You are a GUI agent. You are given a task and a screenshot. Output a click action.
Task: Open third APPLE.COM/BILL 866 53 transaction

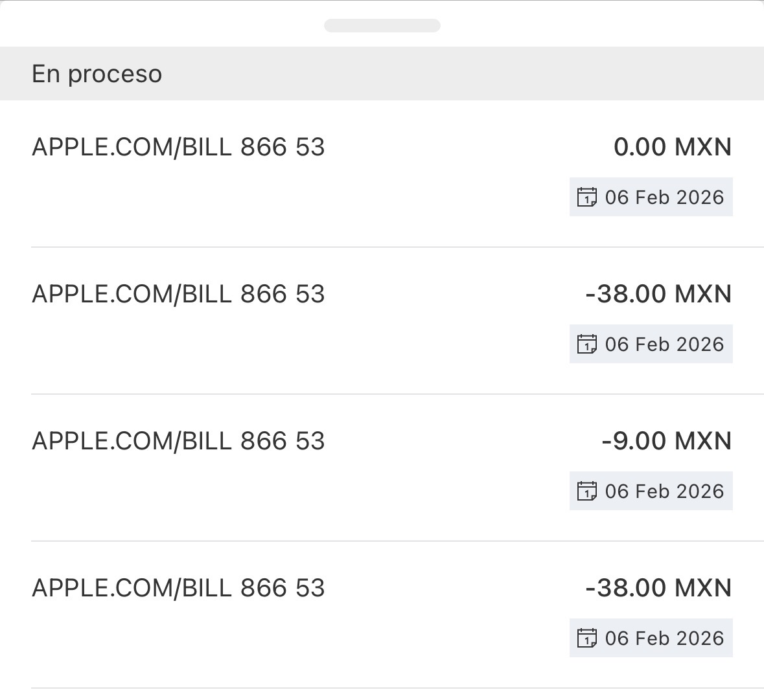pyautogui.click(x=178, y=442)
